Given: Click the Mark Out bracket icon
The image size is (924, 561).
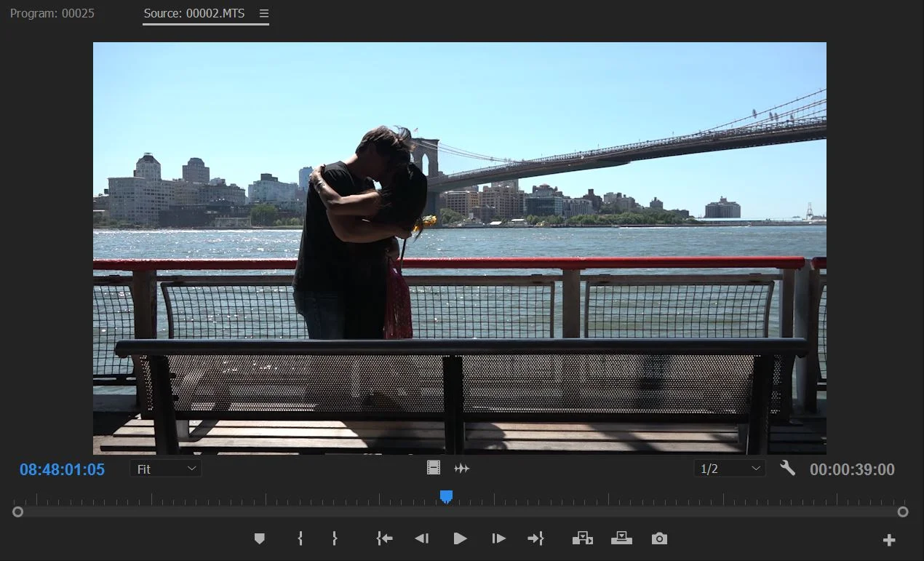Looking at the screenshot, I should click(x=335, y=538).
